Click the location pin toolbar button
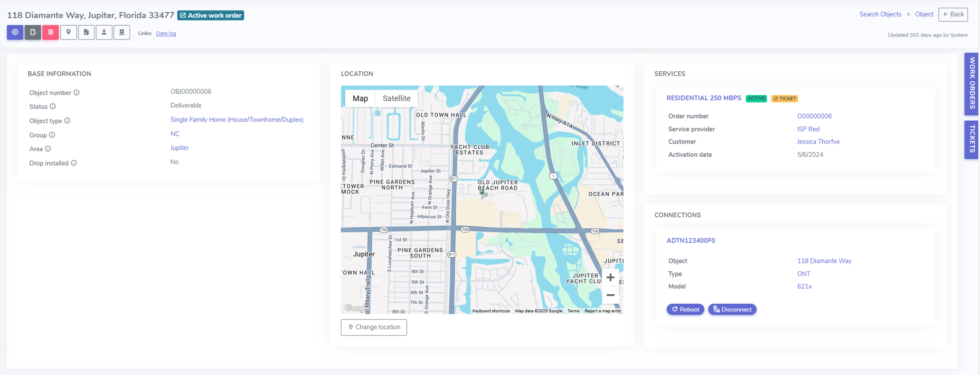 coord(68,32)
